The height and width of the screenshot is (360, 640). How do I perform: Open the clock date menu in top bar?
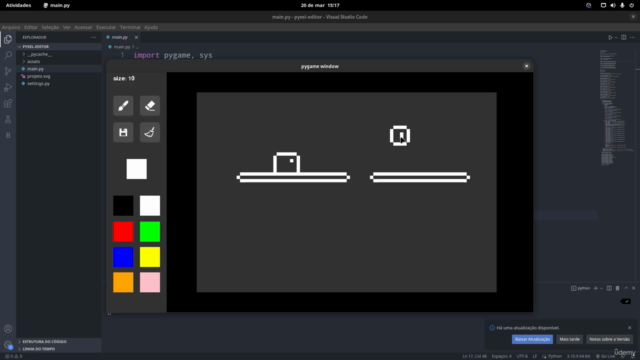click(320, 5)
